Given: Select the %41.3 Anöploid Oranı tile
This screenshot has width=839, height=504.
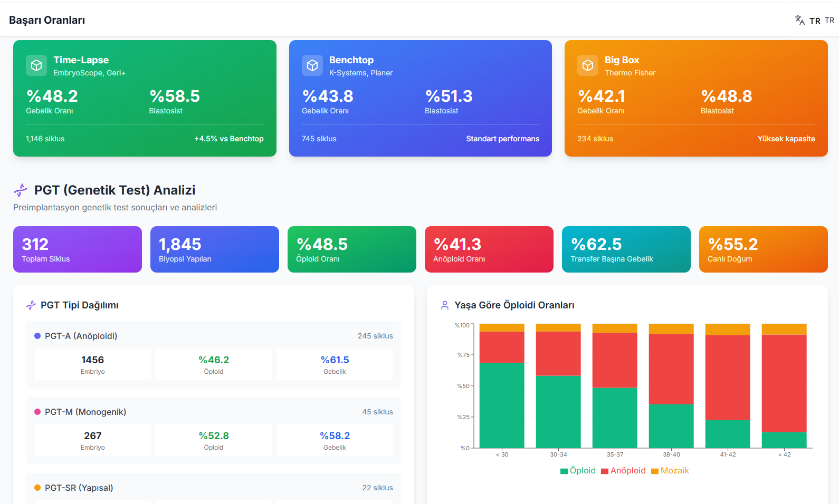Looking at the screenshot, I should [x=489, y=249].
